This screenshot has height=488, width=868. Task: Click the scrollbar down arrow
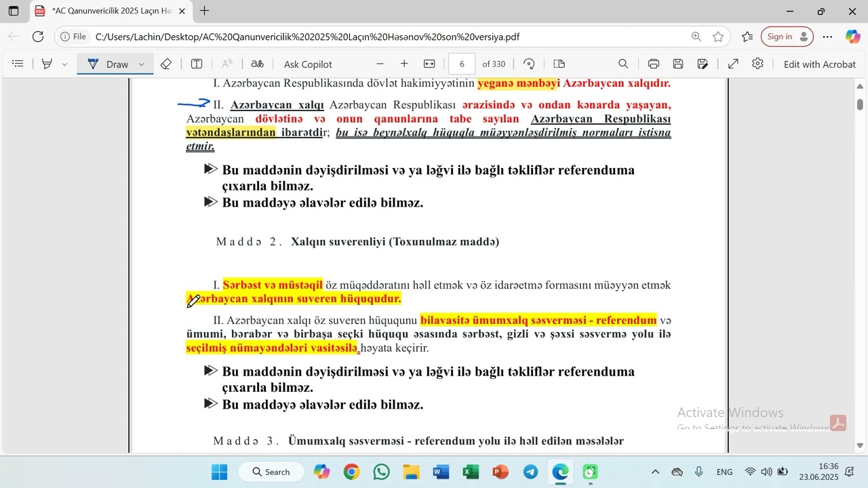tap(861, 445)
